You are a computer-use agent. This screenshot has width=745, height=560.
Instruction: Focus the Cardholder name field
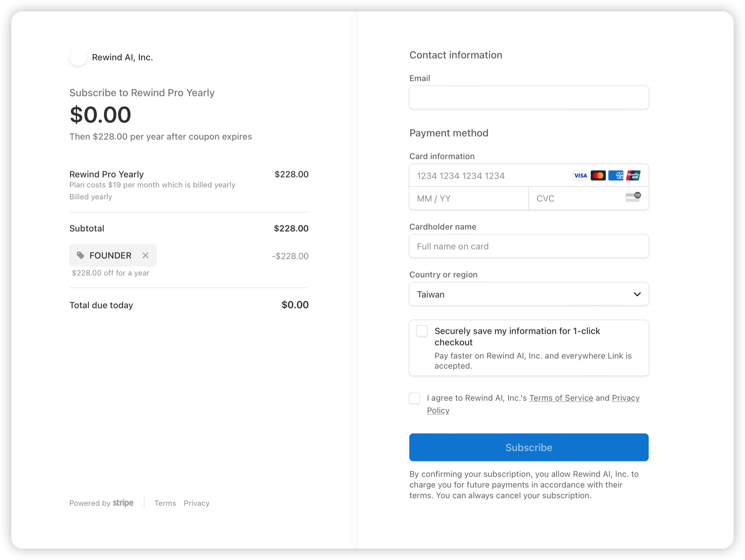(x=529, y=246)
